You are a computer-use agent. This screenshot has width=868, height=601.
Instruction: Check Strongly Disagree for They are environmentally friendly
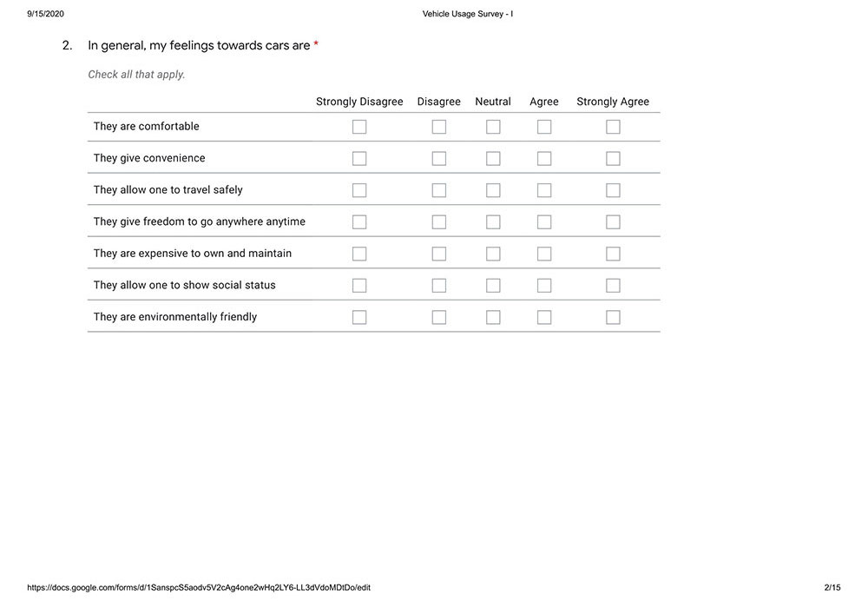(359, 317)
